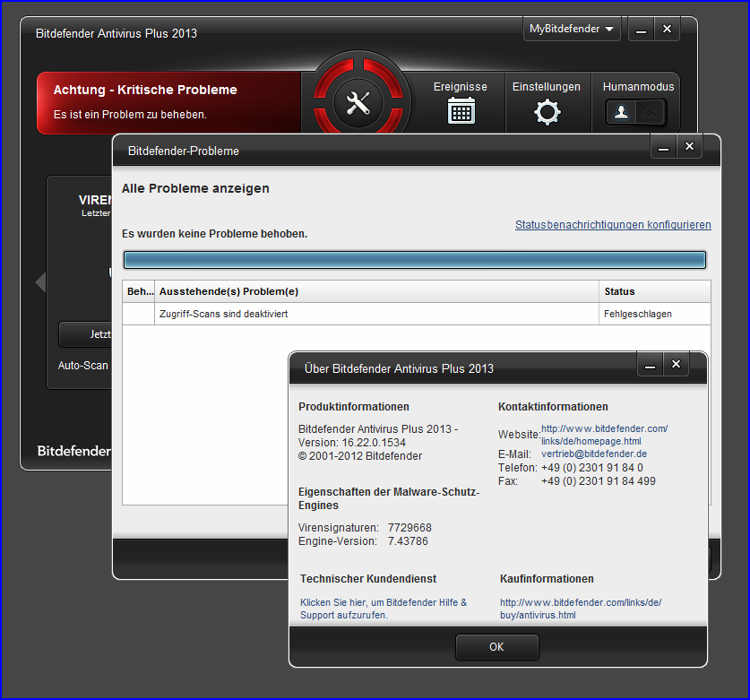Click the Alle Probleme anzeigen heading
The image size is (750, 700).
coord(195,188)
